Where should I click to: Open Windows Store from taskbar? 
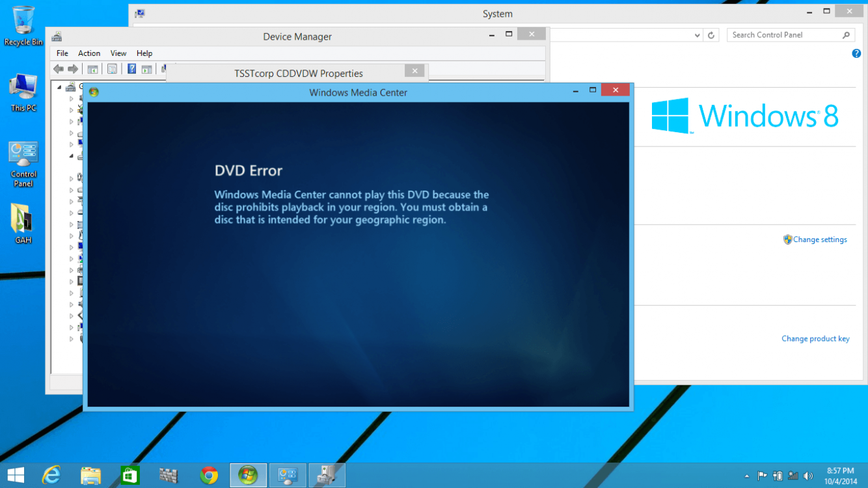(x=130, y=476)
